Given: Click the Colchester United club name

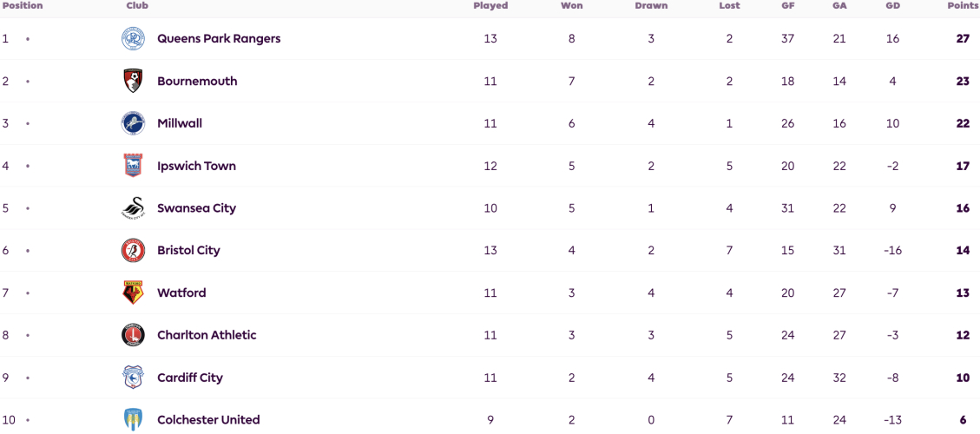Looking at the screenshot, I should click(x=208, y=419).
